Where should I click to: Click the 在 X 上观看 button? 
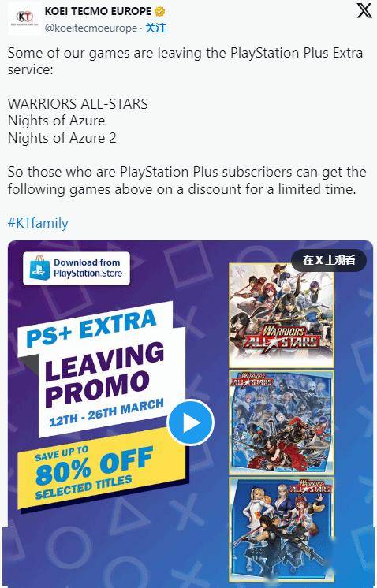(329, 260)
